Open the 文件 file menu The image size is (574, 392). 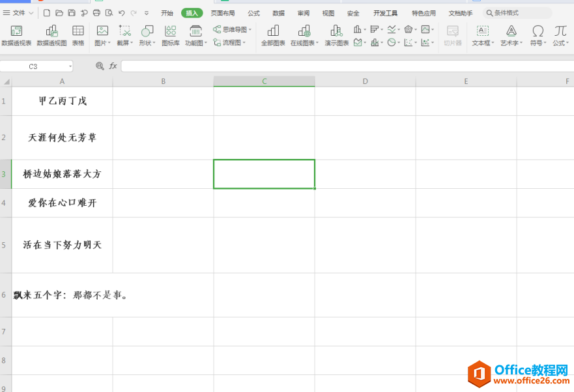pyautogui.click(x=18, y=13)
